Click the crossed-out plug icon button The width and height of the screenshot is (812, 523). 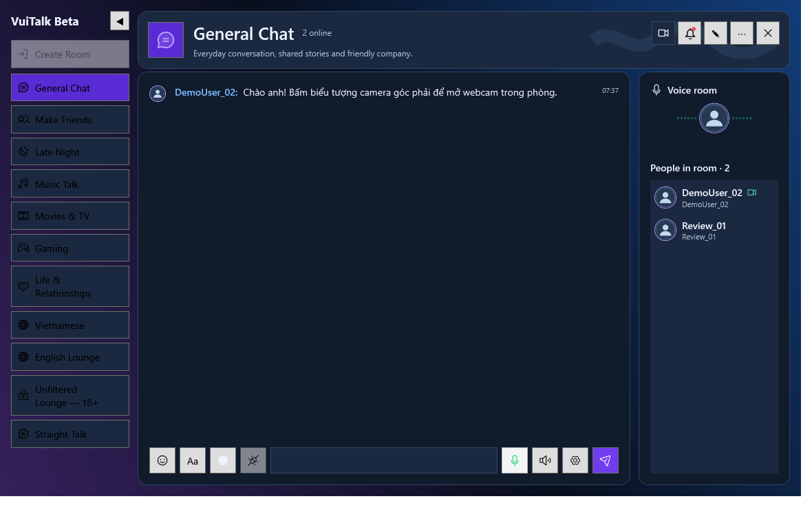tap(253, 460)
